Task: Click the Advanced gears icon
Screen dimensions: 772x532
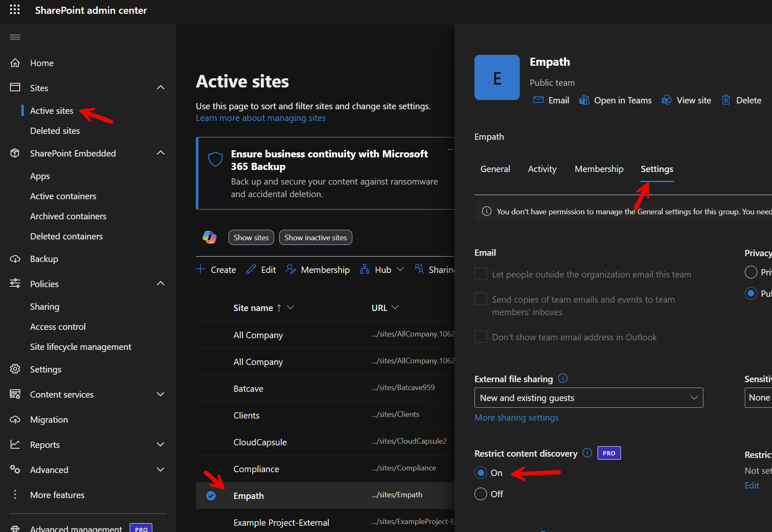Action: point(15,470)
